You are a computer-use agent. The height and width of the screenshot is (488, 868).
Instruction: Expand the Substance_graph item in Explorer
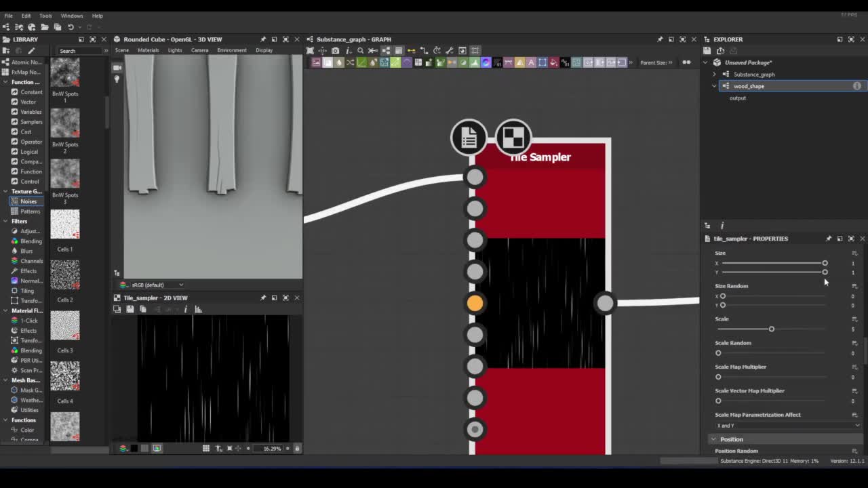(714, 75)
